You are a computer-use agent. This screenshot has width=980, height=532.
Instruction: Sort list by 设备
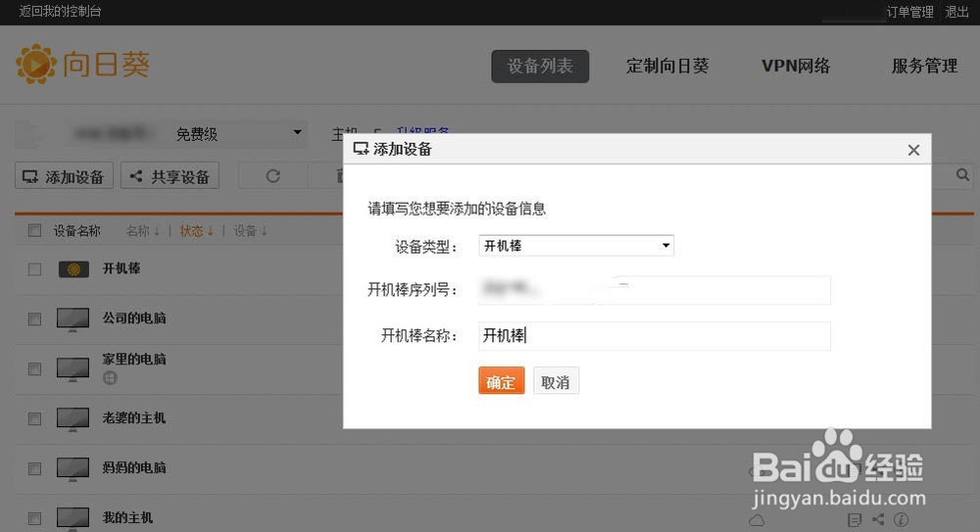tap(251, 231)
